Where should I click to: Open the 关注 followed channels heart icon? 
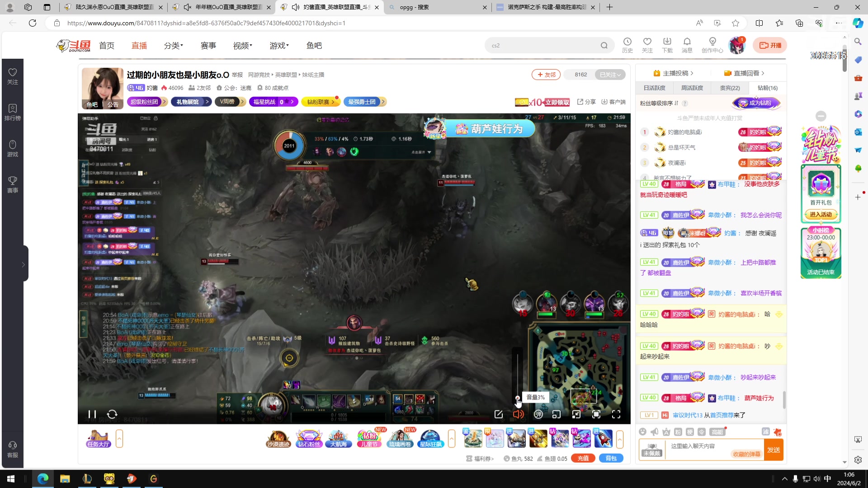[647, 45]
